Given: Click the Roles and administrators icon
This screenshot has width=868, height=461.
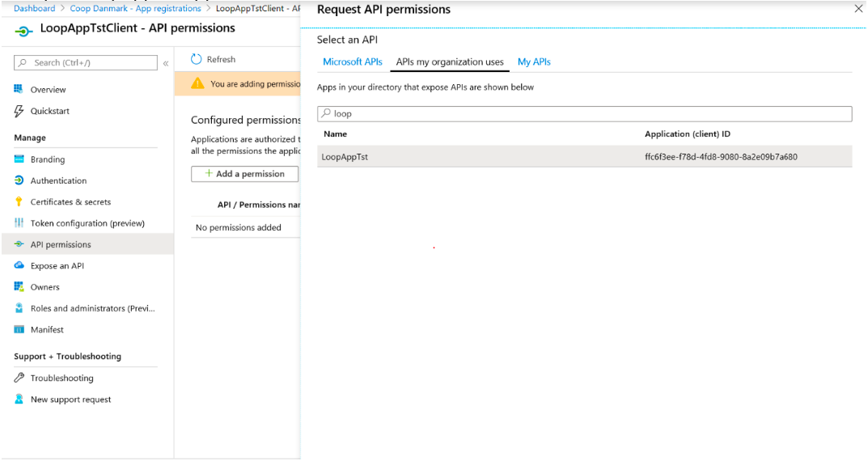Looking at the screenshot, I should pyautogui.click(x=19, y=307).
